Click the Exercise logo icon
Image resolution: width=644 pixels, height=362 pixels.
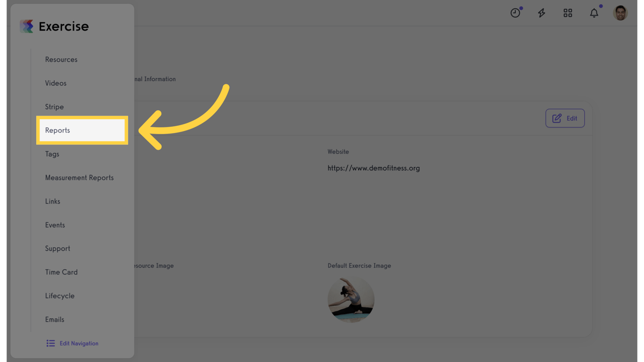[x=27, y=26]
